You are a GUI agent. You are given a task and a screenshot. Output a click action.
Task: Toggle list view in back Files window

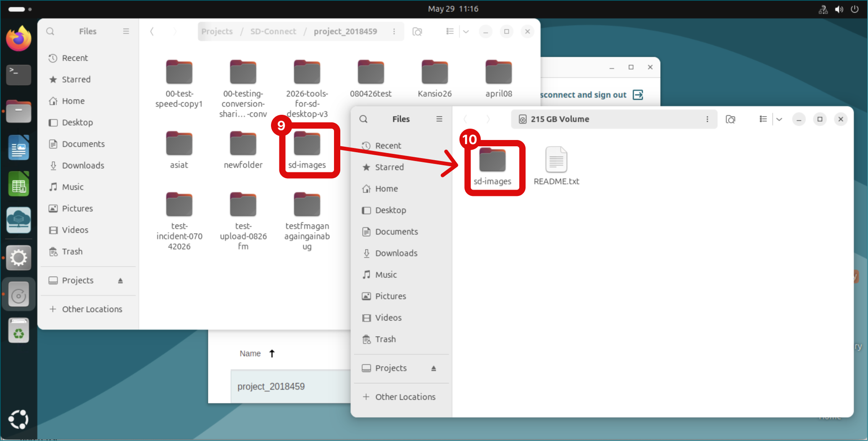(450, 32)
